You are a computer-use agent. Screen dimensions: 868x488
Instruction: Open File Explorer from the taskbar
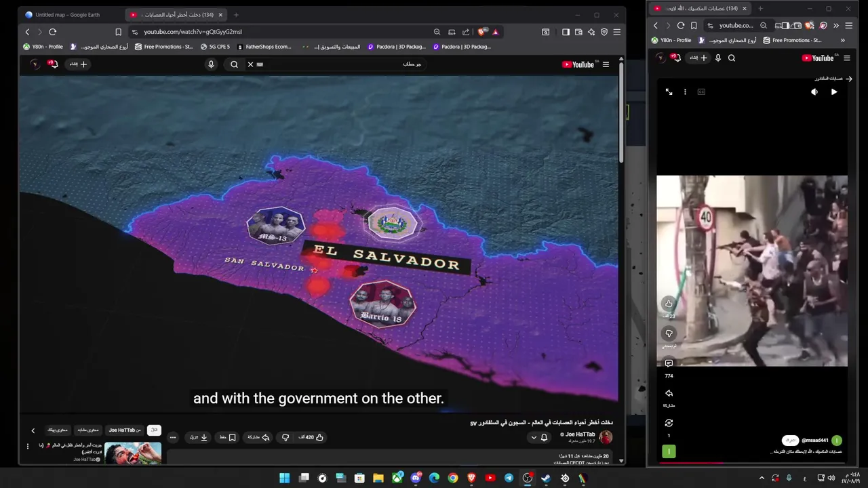coord(378,479)
